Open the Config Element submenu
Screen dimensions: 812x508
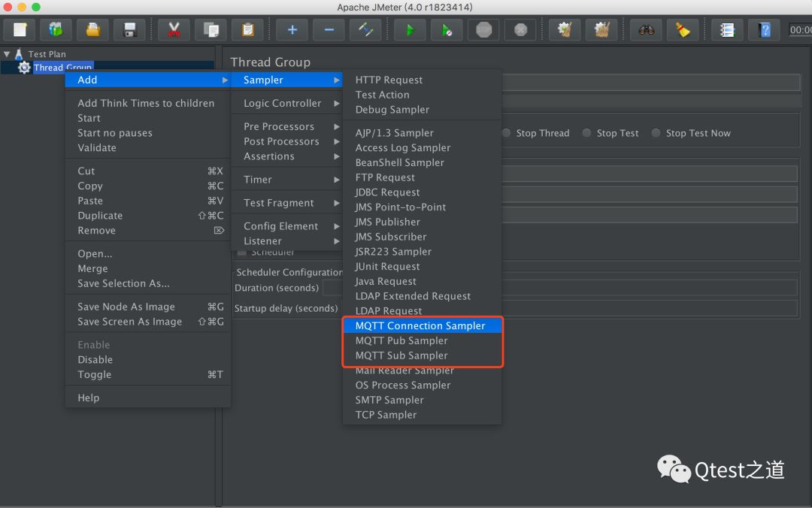(287, 226)
